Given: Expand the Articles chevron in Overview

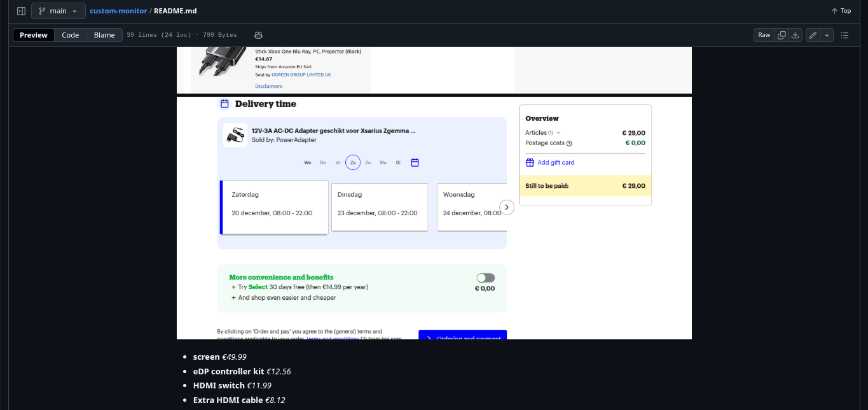Looking at the screenshot, I should coord(558,132).
